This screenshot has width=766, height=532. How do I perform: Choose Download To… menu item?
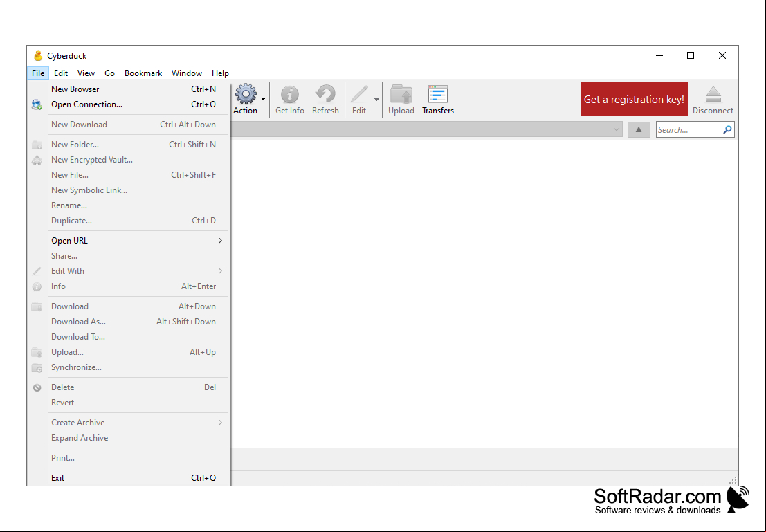click(129, 336)
